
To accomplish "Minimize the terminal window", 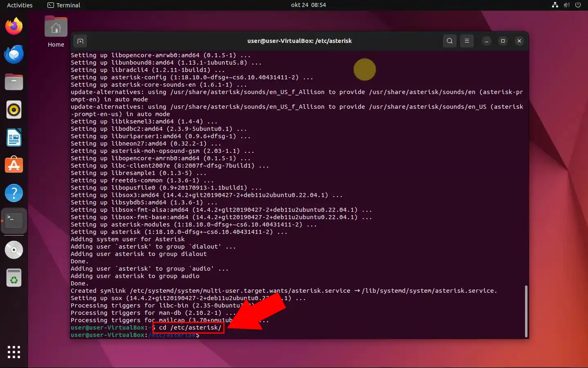I will point(487,41).
